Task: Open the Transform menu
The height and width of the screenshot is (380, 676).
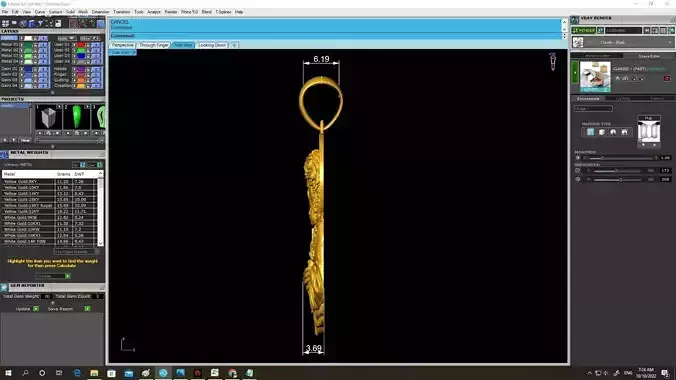Action: coord(122,12)
